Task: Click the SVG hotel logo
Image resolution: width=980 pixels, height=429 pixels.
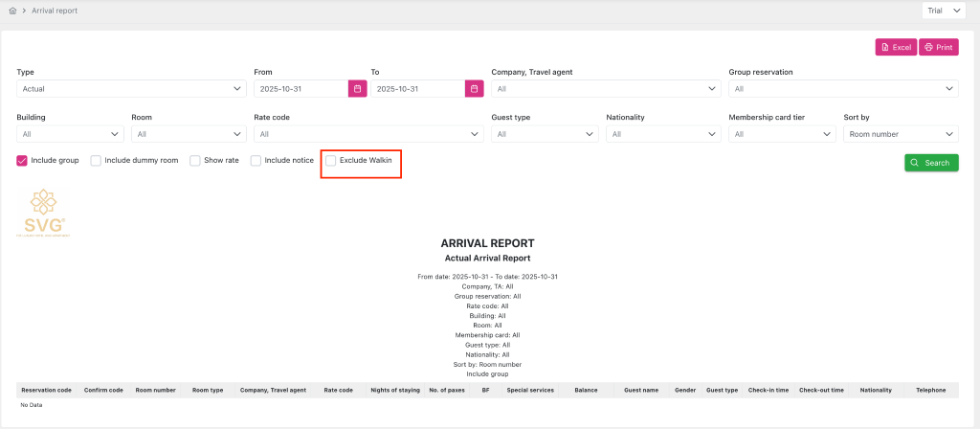Action: pos(40,213)
